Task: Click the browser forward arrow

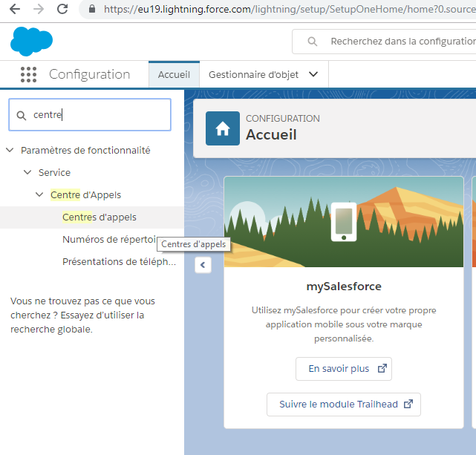Action: [39, 9]
